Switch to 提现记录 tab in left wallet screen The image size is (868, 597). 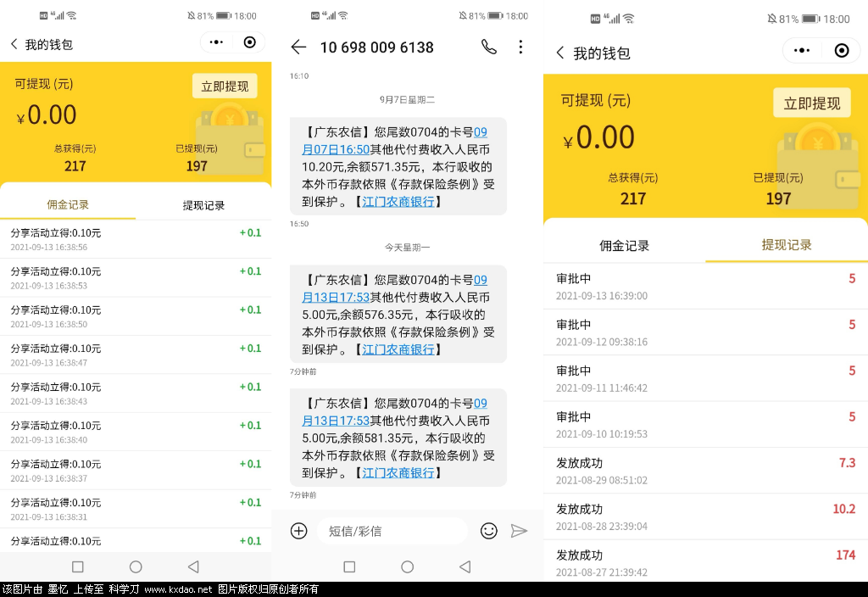203,205
